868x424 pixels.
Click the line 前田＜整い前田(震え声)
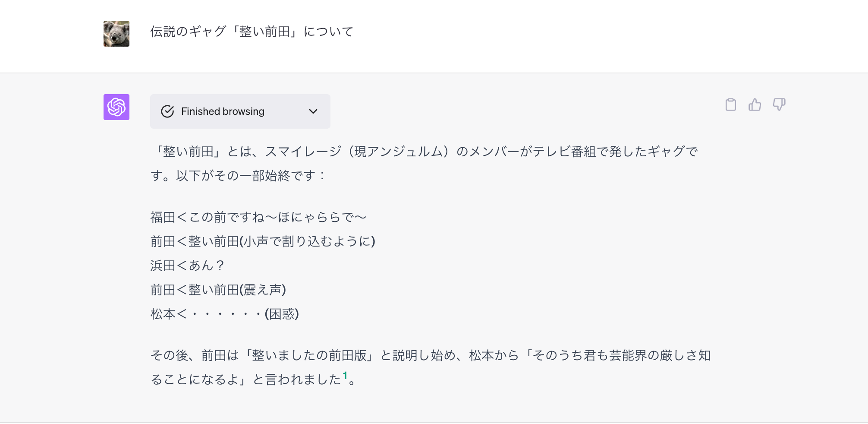click(218, 290)
